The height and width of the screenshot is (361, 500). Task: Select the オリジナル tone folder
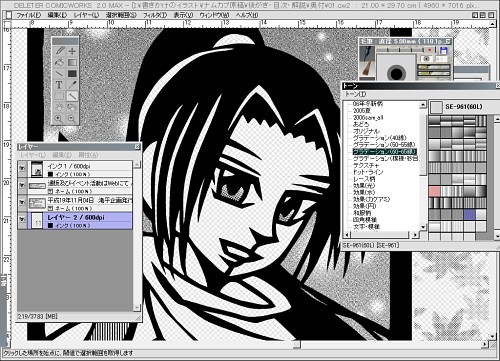pos(366,131)
